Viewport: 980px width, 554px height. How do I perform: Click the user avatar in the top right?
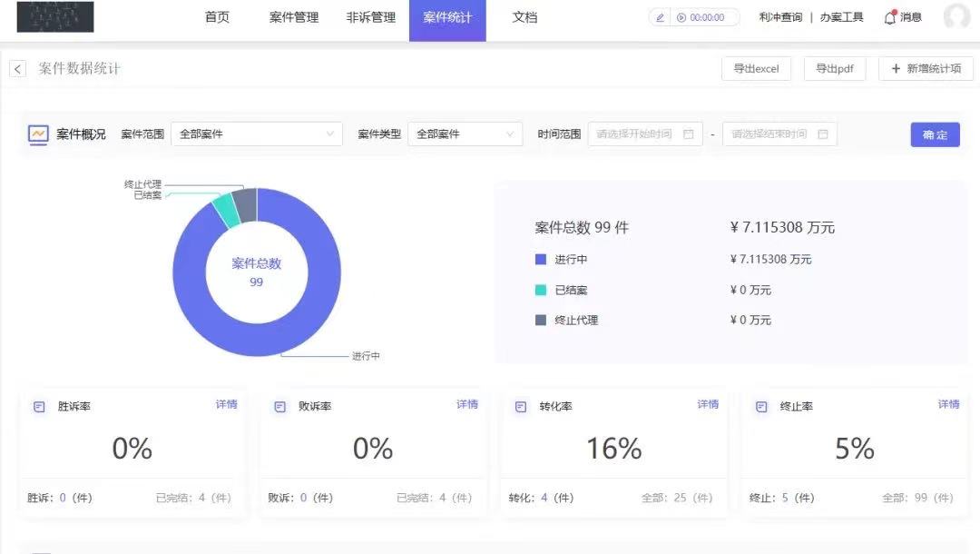coord(956,17)
